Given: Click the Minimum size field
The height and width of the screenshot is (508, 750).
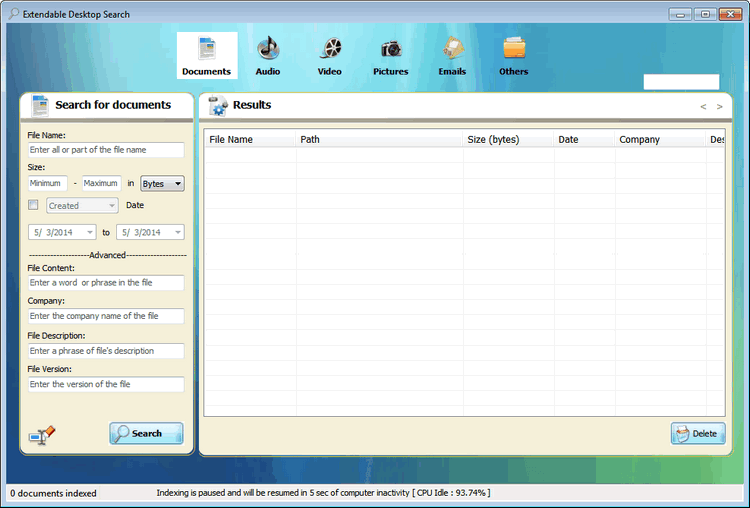Looking at the screenshot, I should click(x=48, y=183).
